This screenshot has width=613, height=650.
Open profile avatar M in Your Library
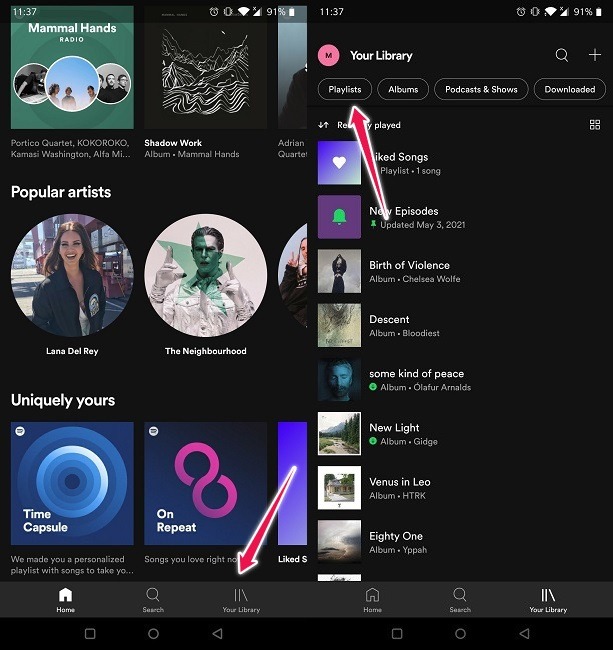(x=329, y=55)
